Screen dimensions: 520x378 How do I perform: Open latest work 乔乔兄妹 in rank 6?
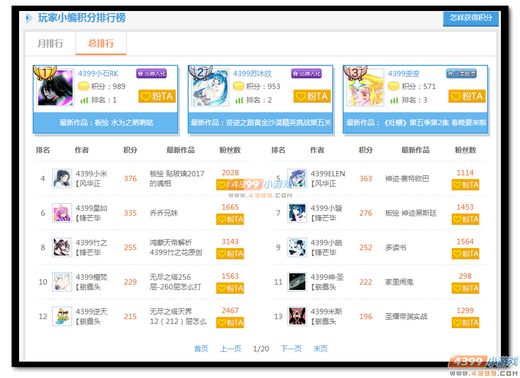[x=164, y=213]
